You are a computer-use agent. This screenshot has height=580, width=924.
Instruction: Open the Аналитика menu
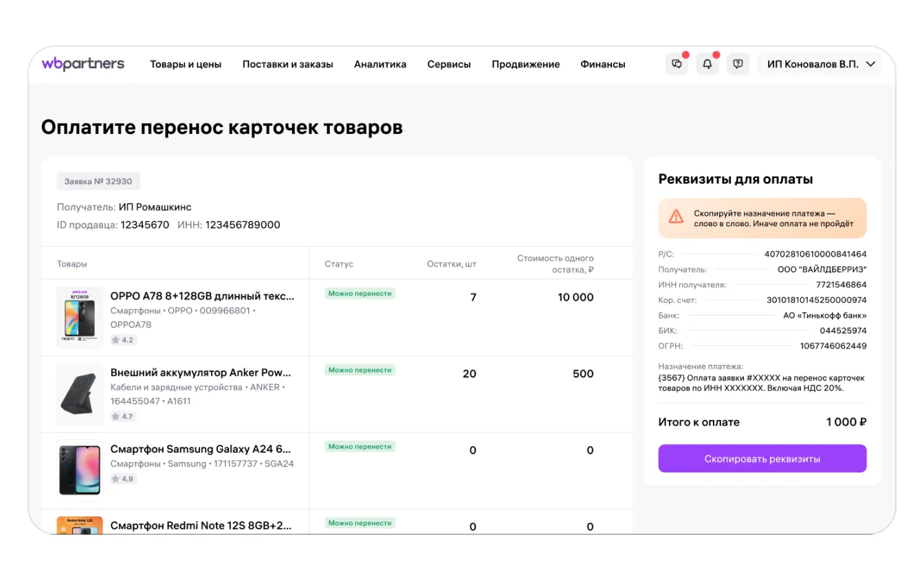click(x=380, y=64)
